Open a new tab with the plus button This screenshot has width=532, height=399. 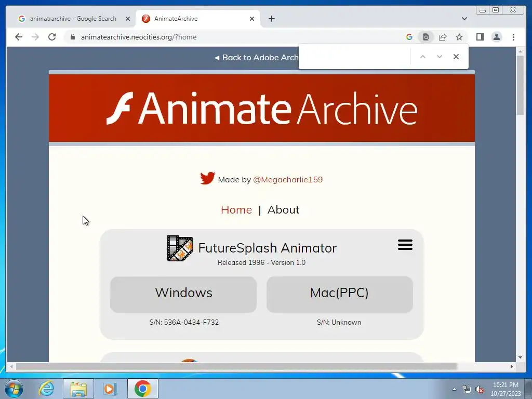click(x=271, y=19)
